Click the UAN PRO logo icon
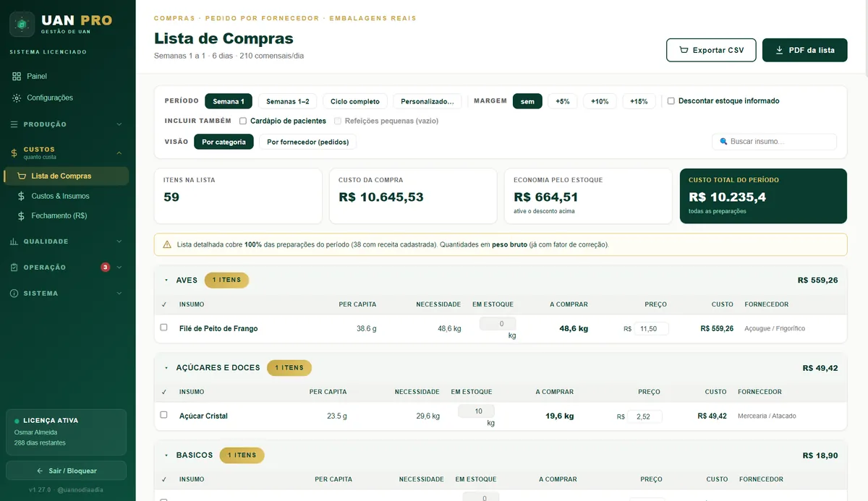This screenshot has width=868, height=501. tap(22, 24)
